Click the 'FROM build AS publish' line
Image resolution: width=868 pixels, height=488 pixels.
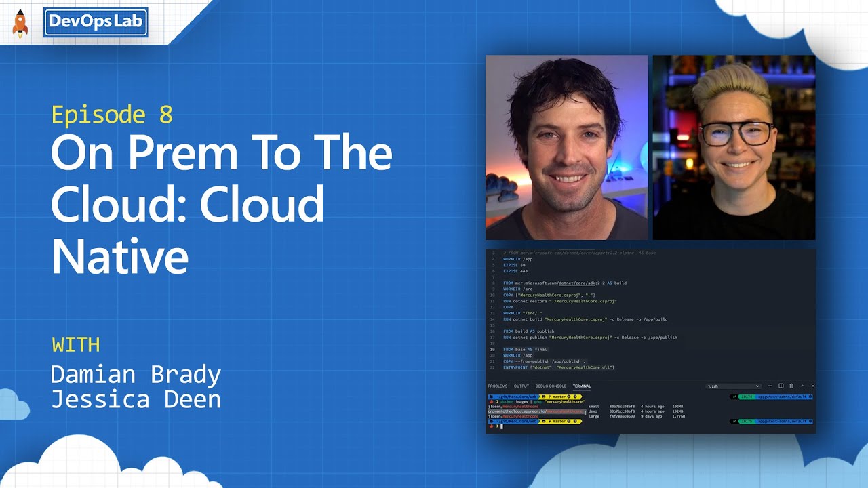click(x=529, y=331)
